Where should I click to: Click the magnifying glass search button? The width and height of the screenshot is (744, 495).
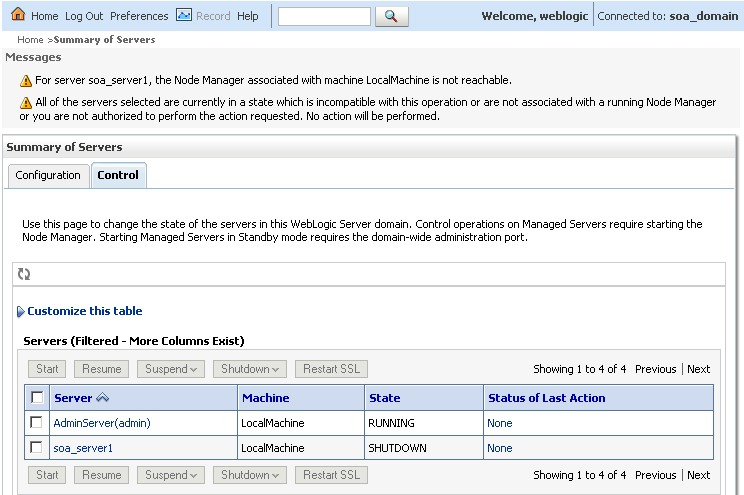[391, 16]
